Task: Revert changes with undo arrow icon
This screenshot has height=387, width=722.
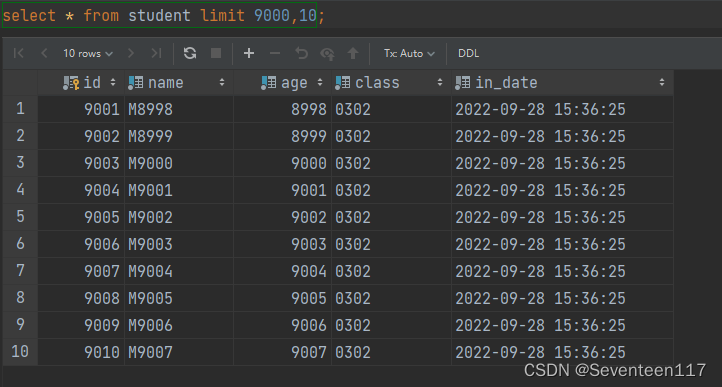Action: click(301, 53)
